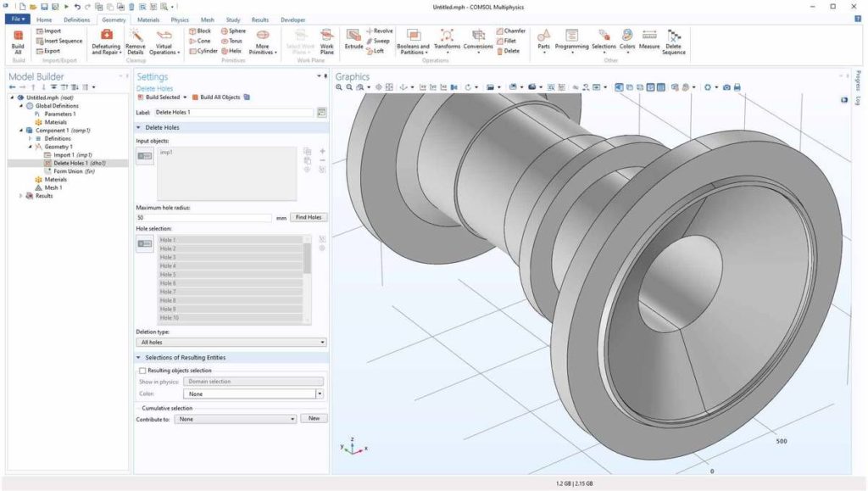The height and width of the screenshot is (491, 868).
Task: Click the Find Holes button
Action: click(x=309, y=216)
